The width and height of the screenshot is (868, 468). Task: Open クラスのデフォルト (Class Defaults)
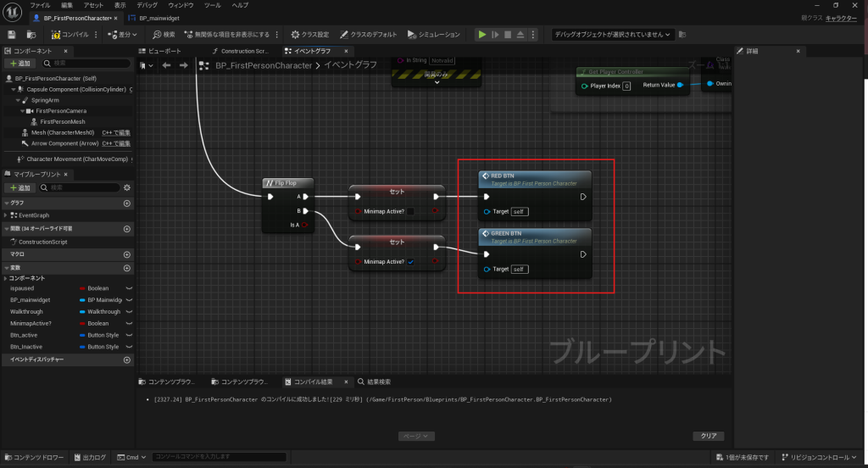(369, 35)
